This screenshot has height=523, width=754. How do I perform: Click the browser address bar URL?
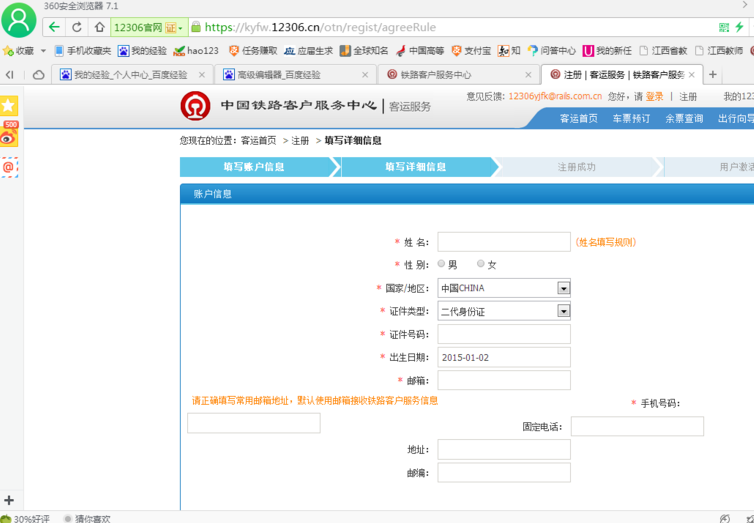tap(320, 27)
